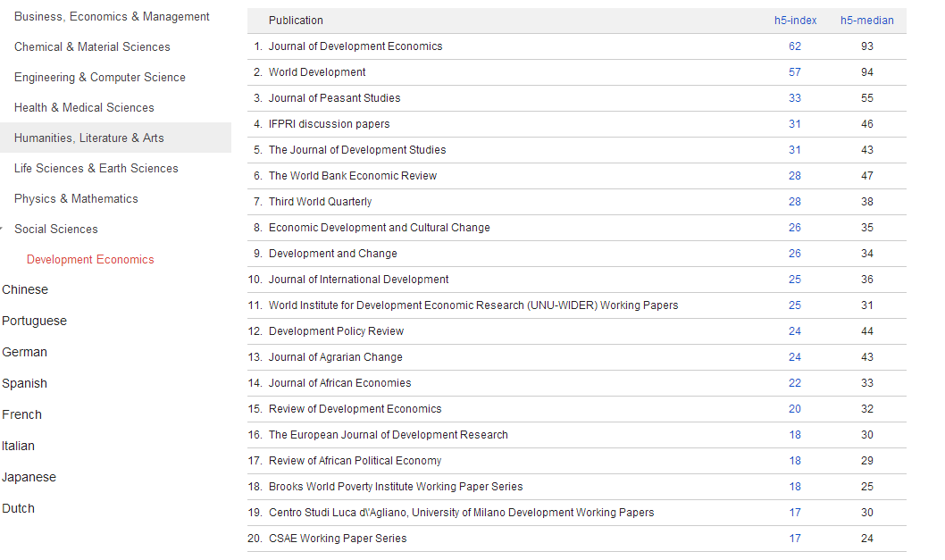Click the h5-median column header
Image resolution: width=945 pixels, height=560 pixels.
(866, 21)
